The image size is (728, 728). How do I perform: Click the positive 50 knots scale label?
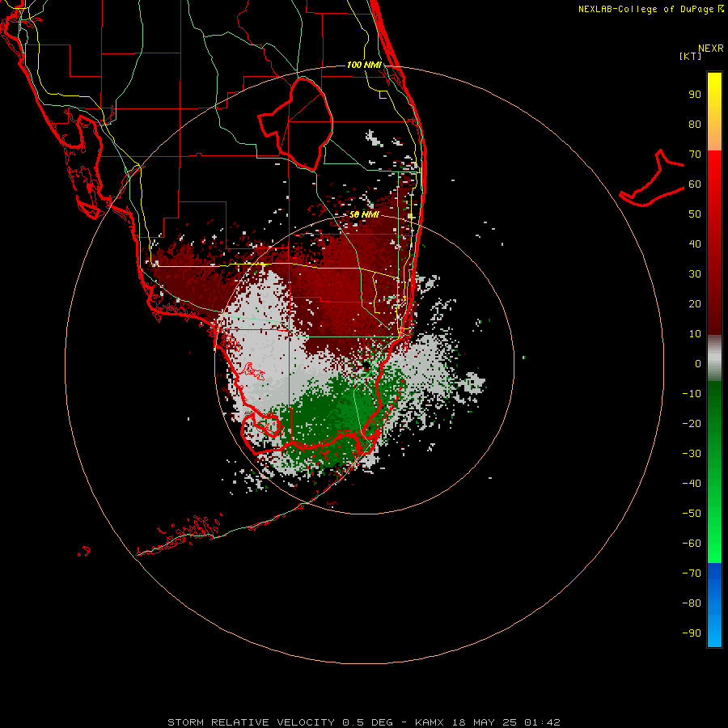(695, 214)
